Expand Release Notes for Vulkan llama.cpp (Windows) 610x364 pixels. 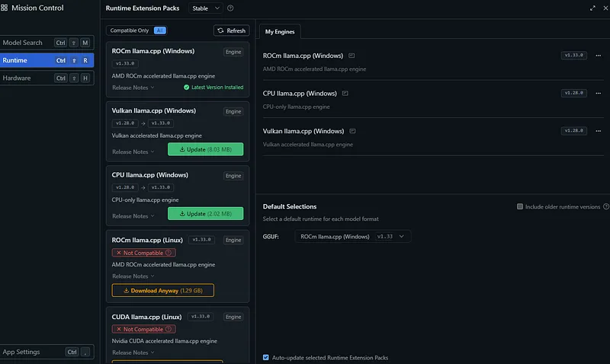[133, 152]
